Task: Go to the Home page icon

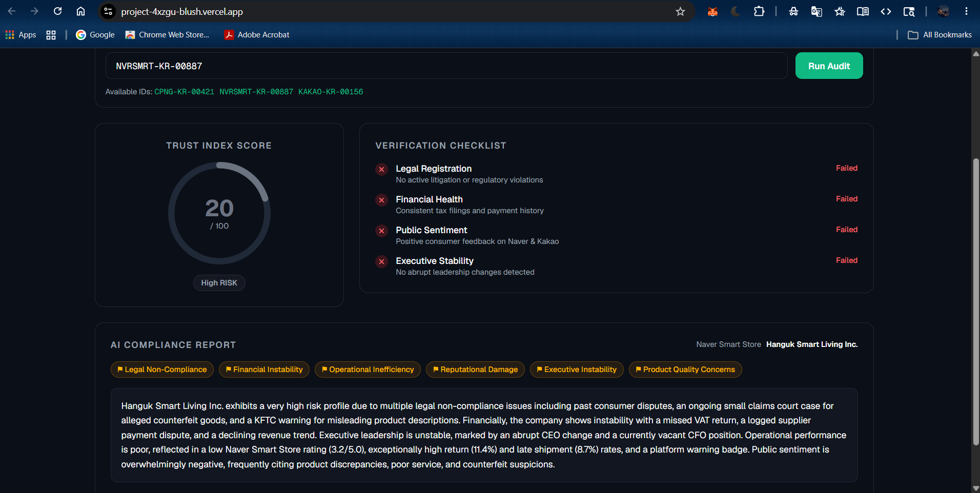Action: (80, 11)
